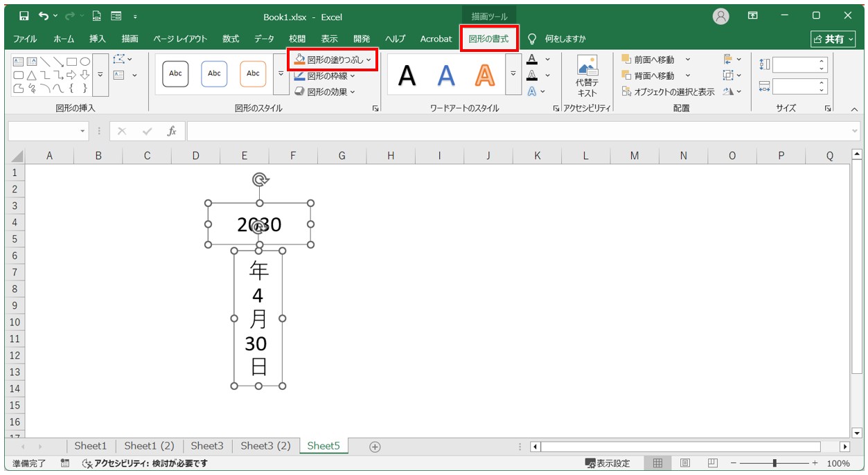Click アクセシビリティ: 検討が必要です status text
The height and width of the screenshot is (475, 868).
(145, 463)
